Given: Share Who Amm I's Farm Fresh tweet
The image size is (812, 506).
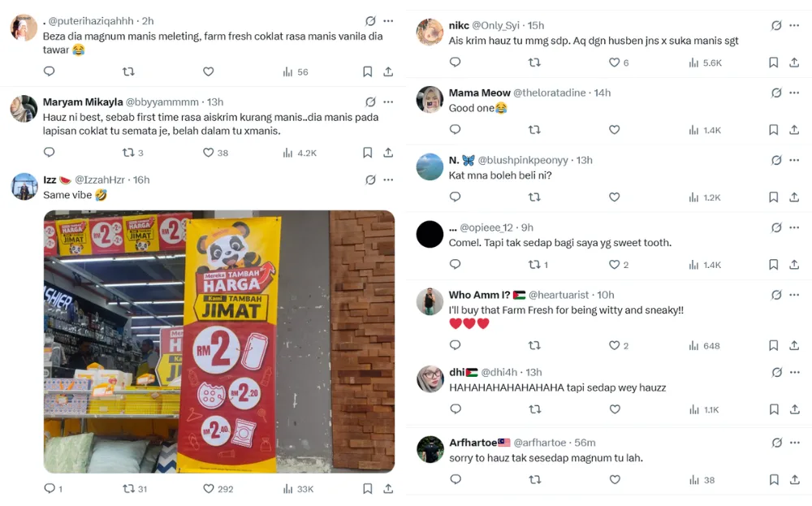Looking at the screenshot, I should pyautogui.click(x=794, y=346).
